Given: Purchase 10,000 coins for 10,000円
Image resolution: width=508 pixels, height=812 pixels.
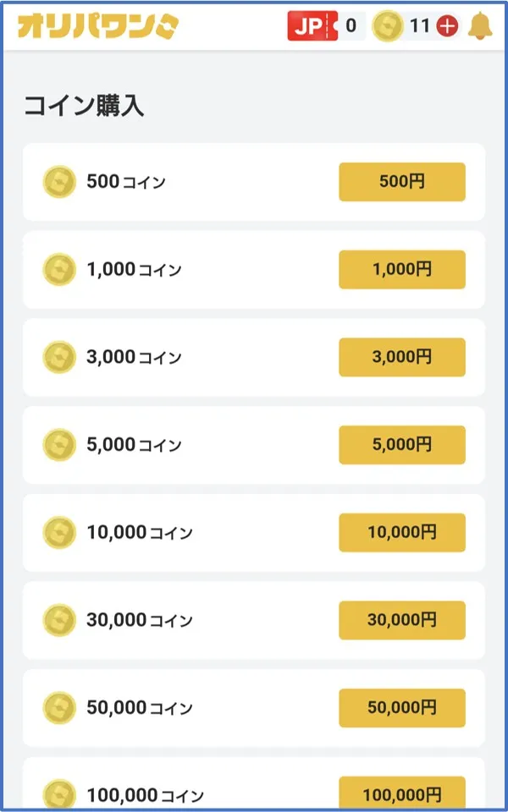Looking at the screenshot, I should tap(401, 533).
